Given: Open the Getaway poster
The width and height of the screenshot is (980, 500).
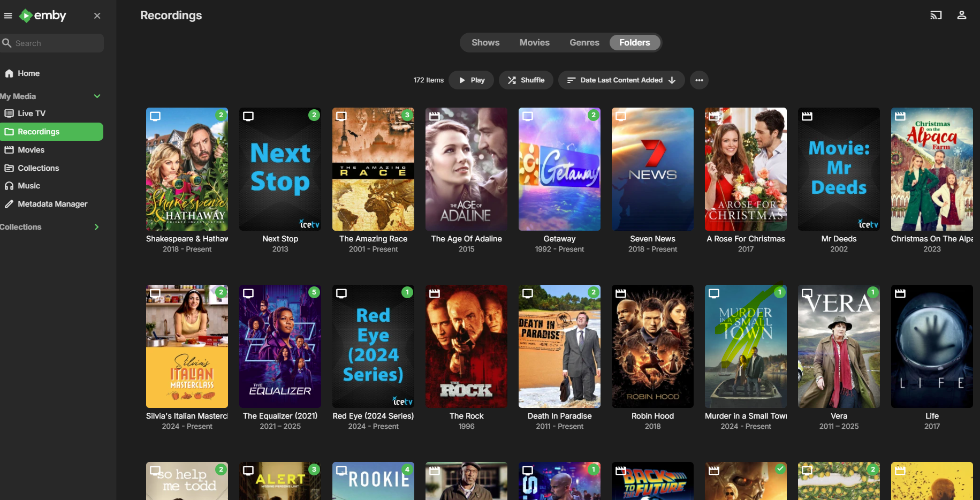Looking at the screenshot, I should pos(560,169).
